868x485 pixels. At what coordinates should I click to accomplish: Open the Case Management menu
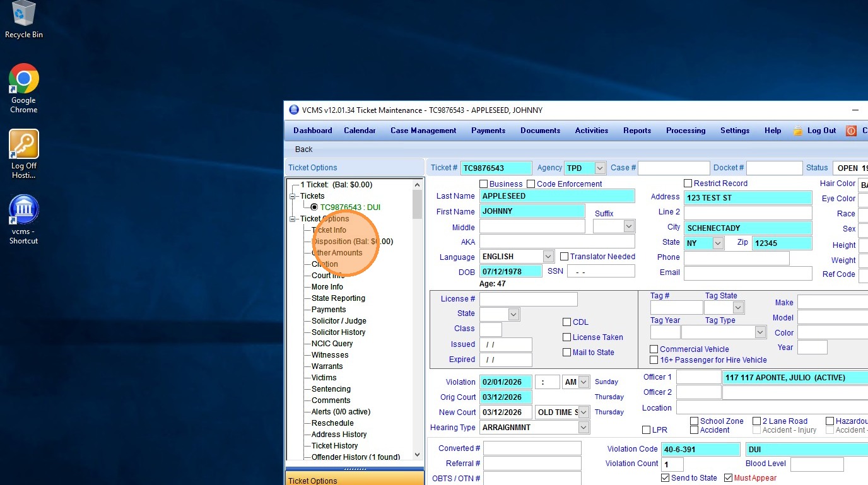pos(423,131)
